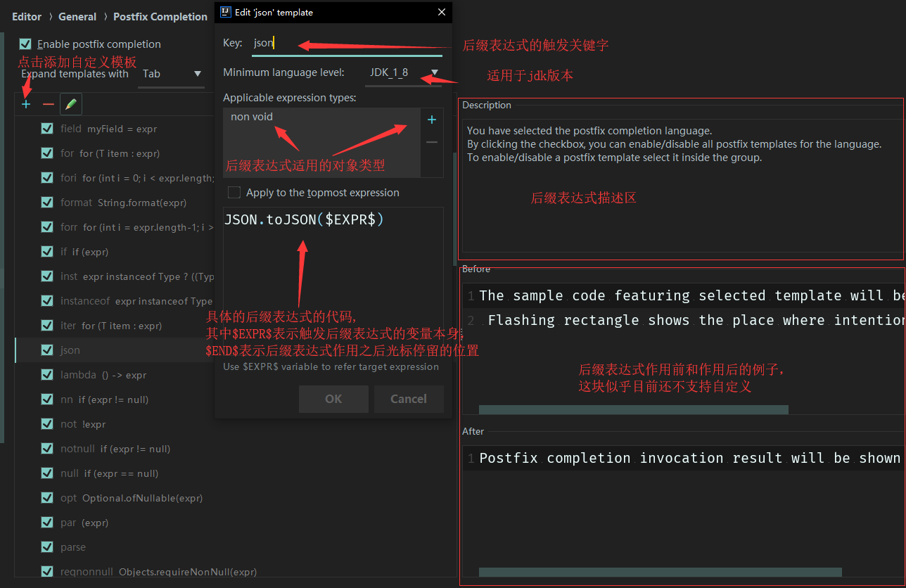Open Minimum language level JDK_1_8 dropdown
This screenshot has width=906, height=588.
(403, 72)
